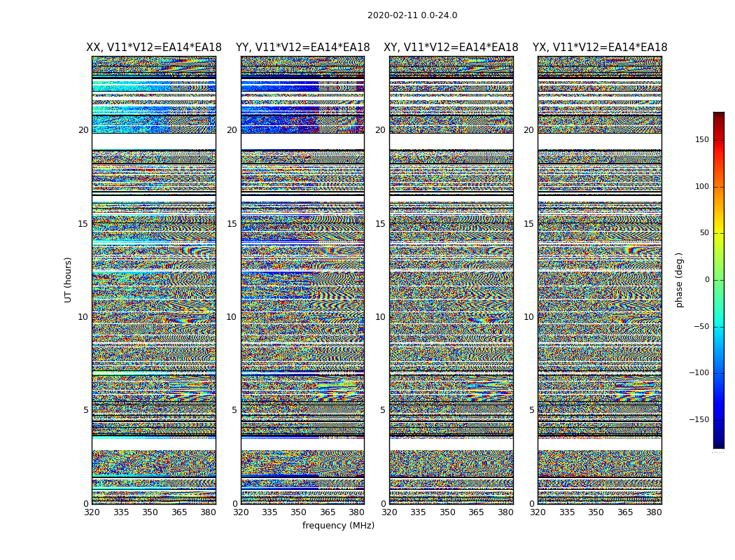Click the −50 tick on the colorbar
Screen dimensions: 735x560
[701, 326]
